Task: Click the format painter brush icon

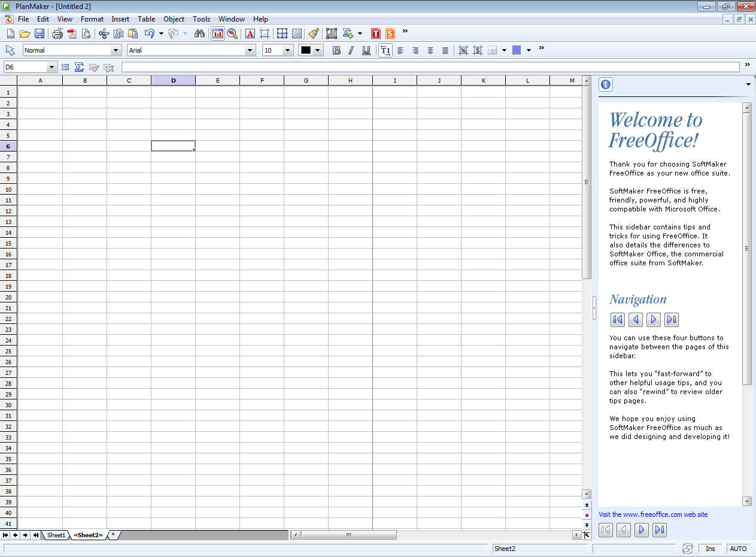Action: 313,34
